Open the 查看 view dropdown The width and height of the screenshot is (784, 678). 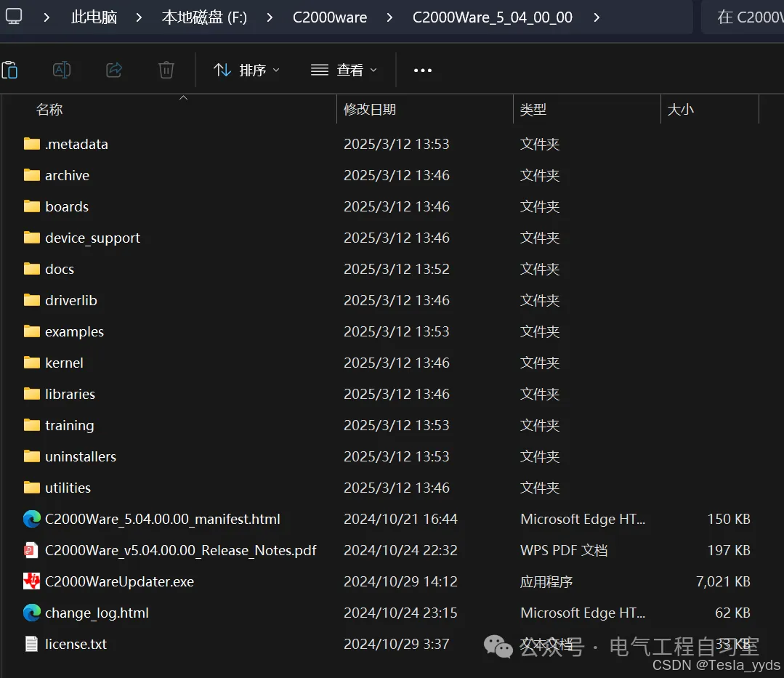tap(344, 70)
